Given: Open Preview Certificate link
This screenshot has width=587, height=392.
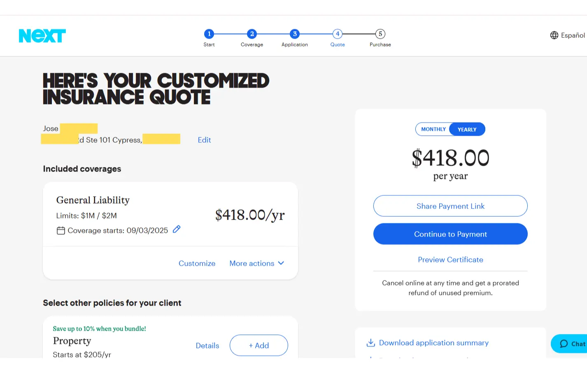Looking at the screenshot, I should [450, 260].
